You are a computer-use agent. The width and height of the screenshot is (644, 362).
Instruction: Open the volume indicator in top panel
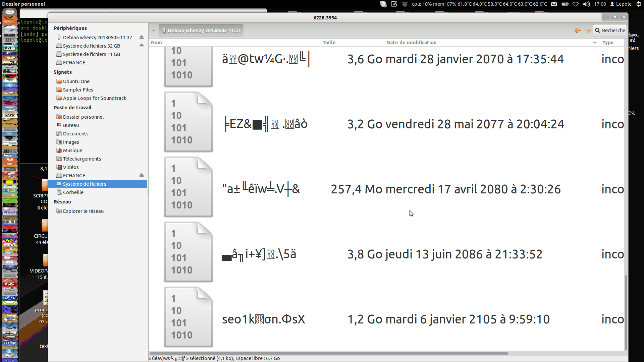point(586,4)
